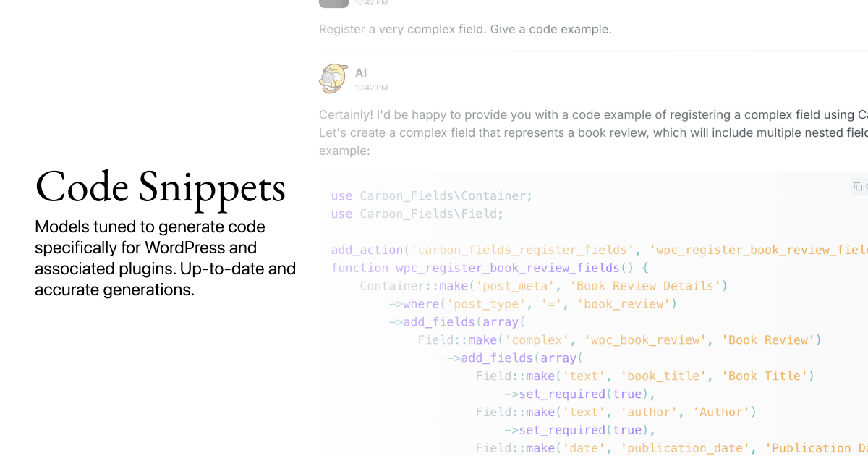Image resolution: width=868 pixels, height=456 pixels.
Task: Click the reply line starting "Certainly! I'd be happy"
Action: tap(593, 114)
